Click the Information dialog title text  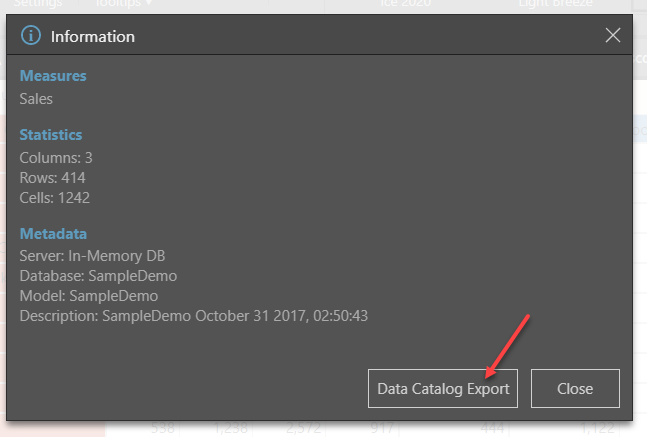[x=92, y=37]
